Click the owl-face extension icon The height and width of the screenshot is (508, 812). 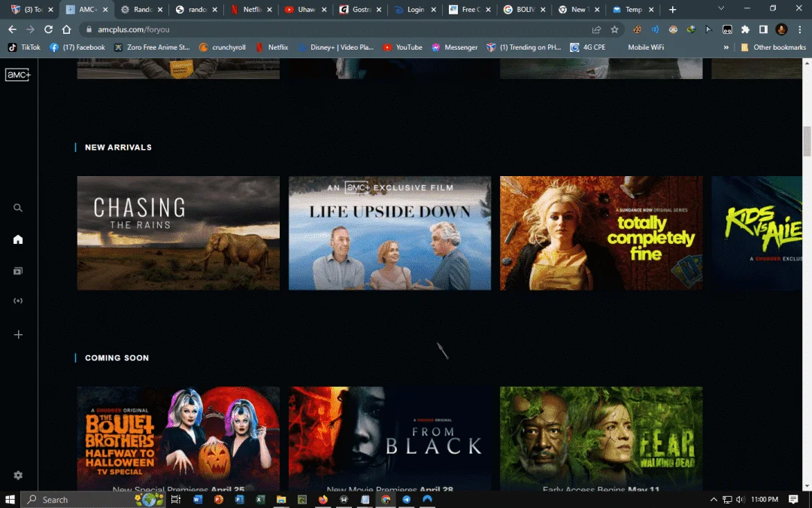[673, 29]
